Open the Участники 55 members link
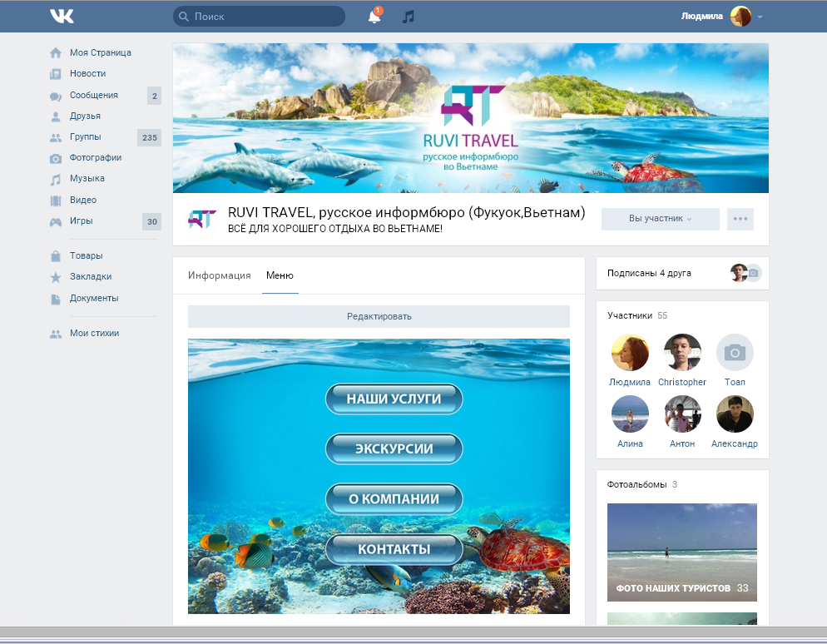Screen dimensions: 827x644 click(x=637, y=315)
